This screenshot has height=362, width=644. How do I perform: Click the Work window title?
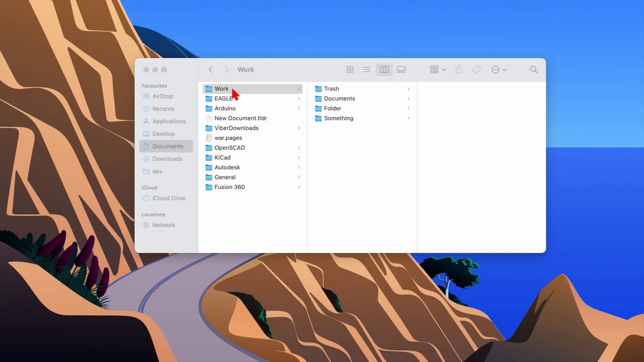tap(246, 69)
